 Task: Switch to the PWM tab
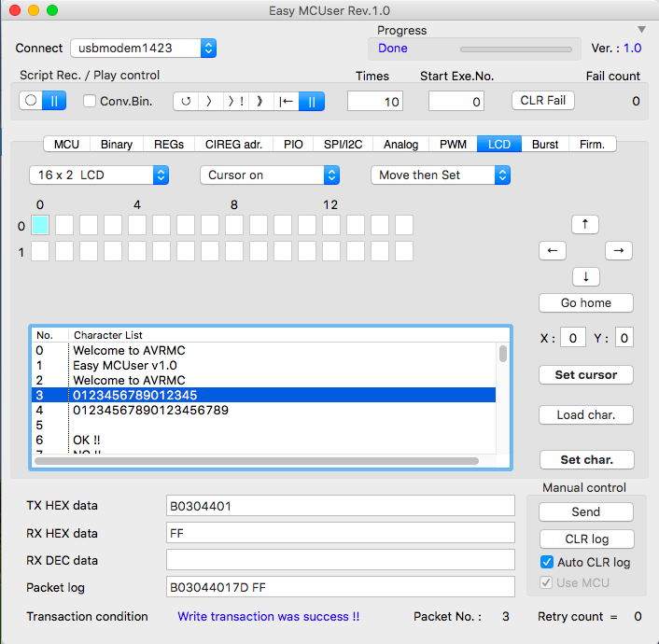(x=453, y=144)
